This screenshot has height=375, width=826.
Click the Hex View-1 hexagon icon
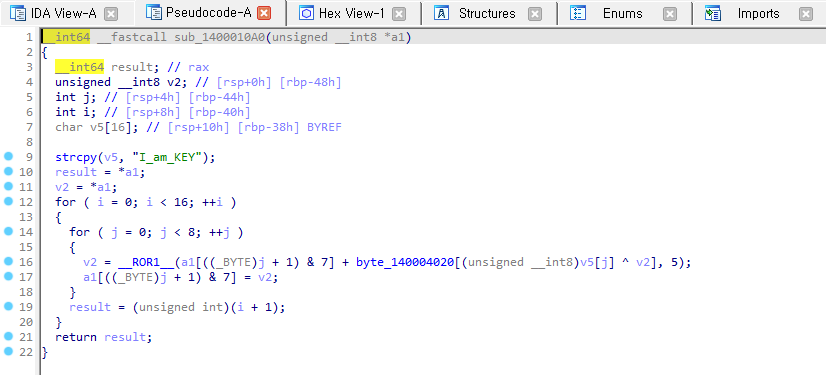pyautogui.click(x=306, y=13)
